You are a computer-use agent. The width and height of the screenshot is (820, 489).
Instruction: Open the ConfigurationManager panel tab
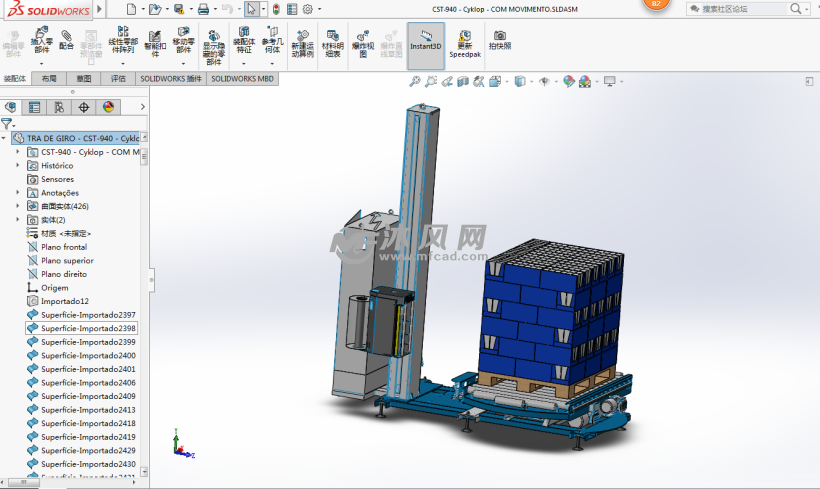click(x=59, y=107)
